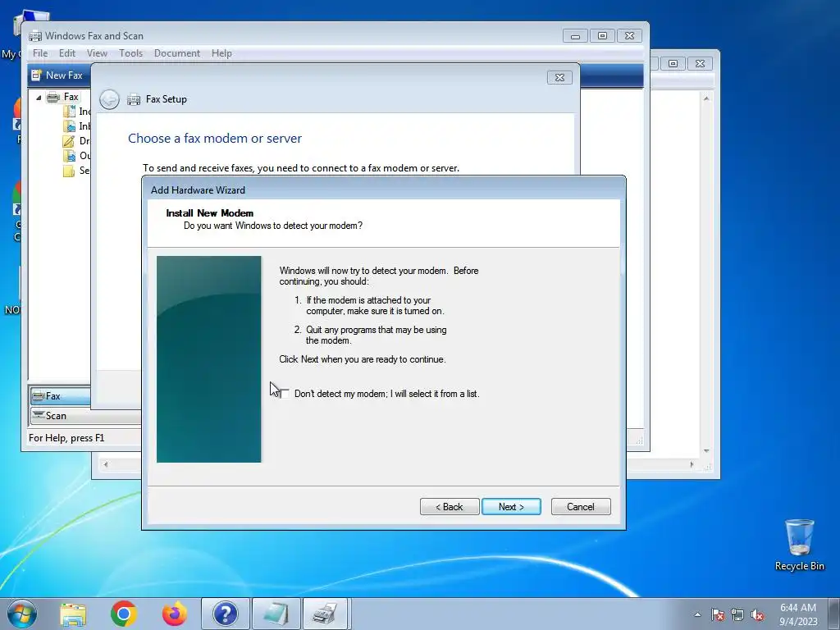Cancel the Add Hardware Wizard
The height and width of the screenshot is (630, 840).
(x=581, y=507)
